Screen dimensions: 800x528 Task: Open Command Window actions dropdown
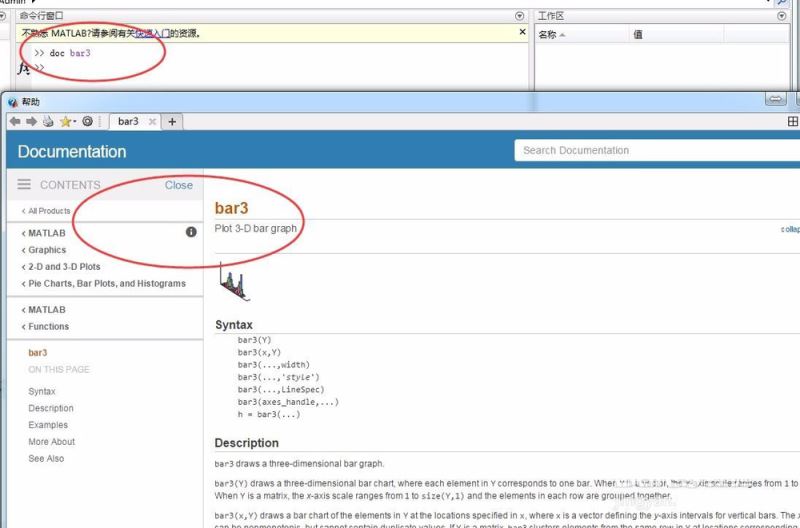pyautogui.click(x=519, y=16)
